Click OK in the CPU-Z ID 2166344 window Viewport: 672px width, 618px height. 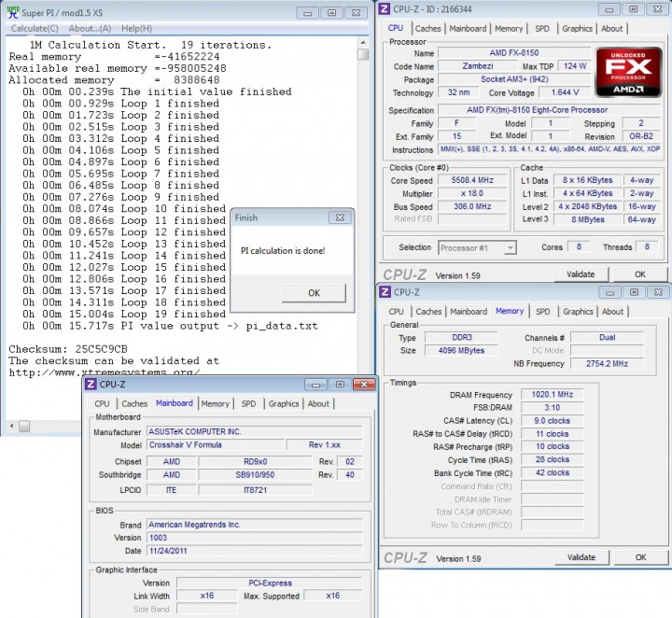640,274
